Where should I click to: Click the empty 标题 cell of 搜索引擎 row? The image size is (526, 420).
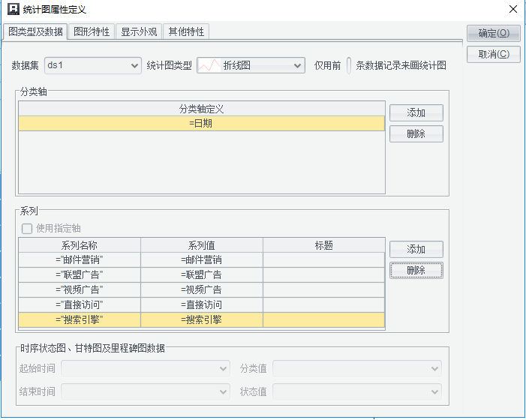click(x=323, y=319)
